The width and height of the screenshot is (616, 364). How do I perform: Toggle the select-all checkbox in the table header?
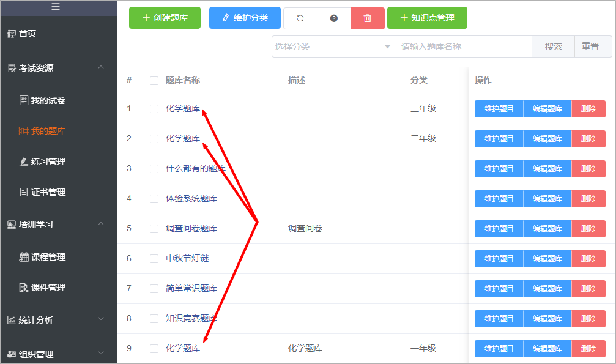(x=154, y=81)
